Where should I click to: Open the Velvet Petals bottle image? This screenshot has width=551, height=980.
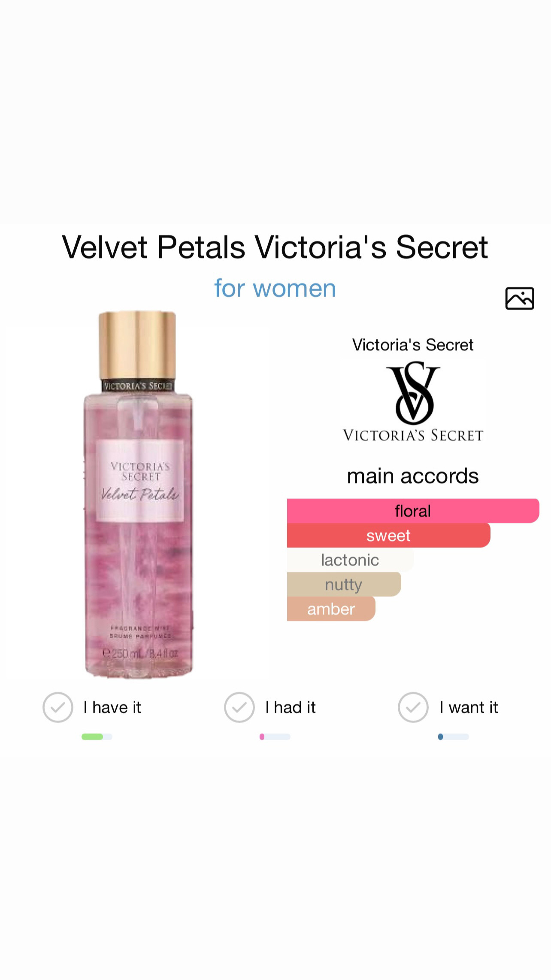tap(138, 494)
